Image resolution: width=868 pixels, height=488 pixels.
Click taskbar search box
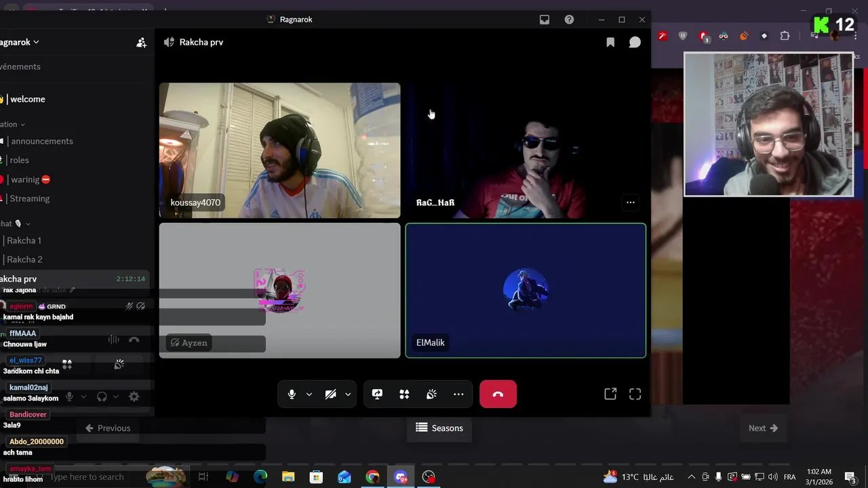click(x=87, y=477)
